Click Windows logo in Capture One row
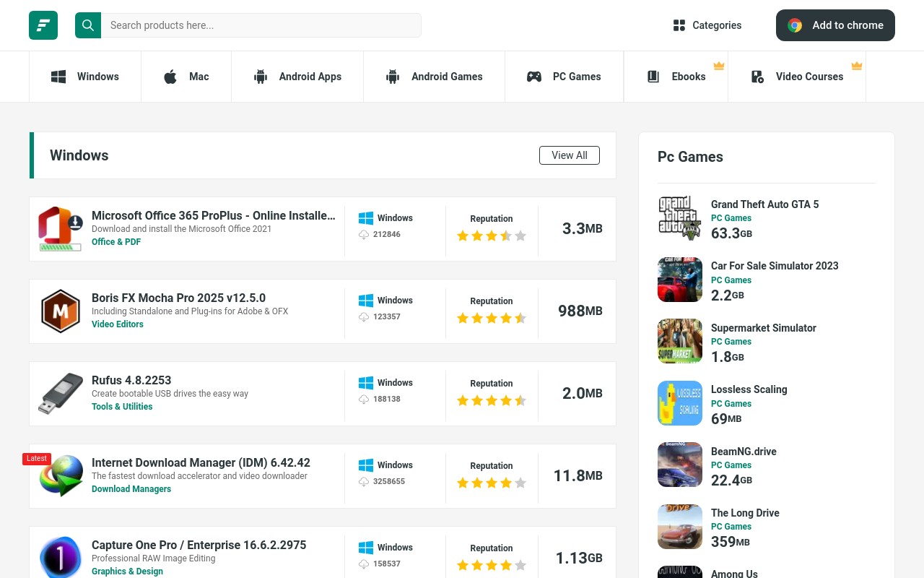Image resolution: width=924 pixels, height=578 pixels. click(x=366, y=547)
